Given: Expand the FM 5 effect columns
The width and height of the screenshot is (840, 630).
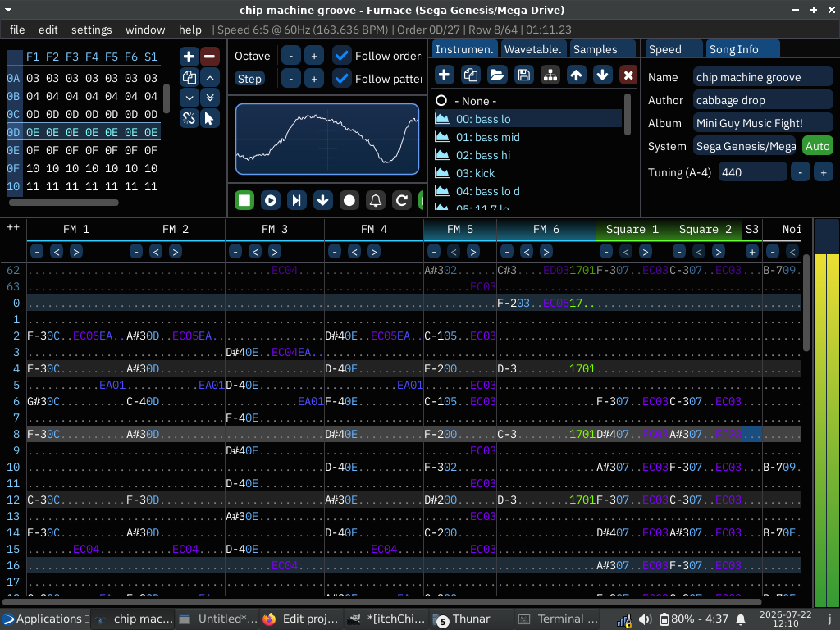Looking at the screenshot, I should point(473,251).
